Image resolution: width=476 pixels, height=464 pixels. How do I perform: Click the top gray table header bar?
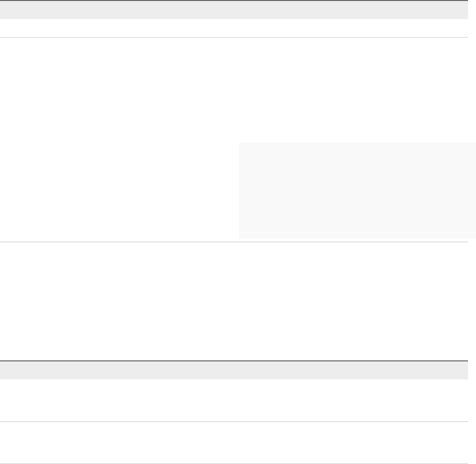point(234,10)
